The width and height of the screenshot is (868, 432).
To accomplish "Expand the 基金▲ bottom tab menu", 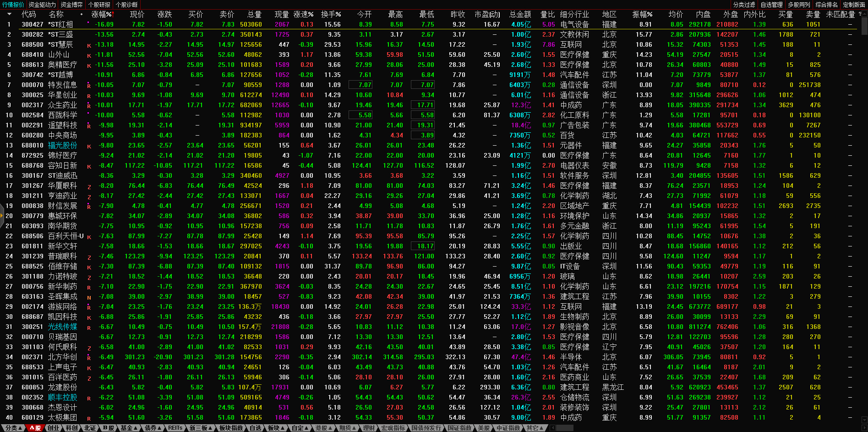I will click(x=129, y=428).
